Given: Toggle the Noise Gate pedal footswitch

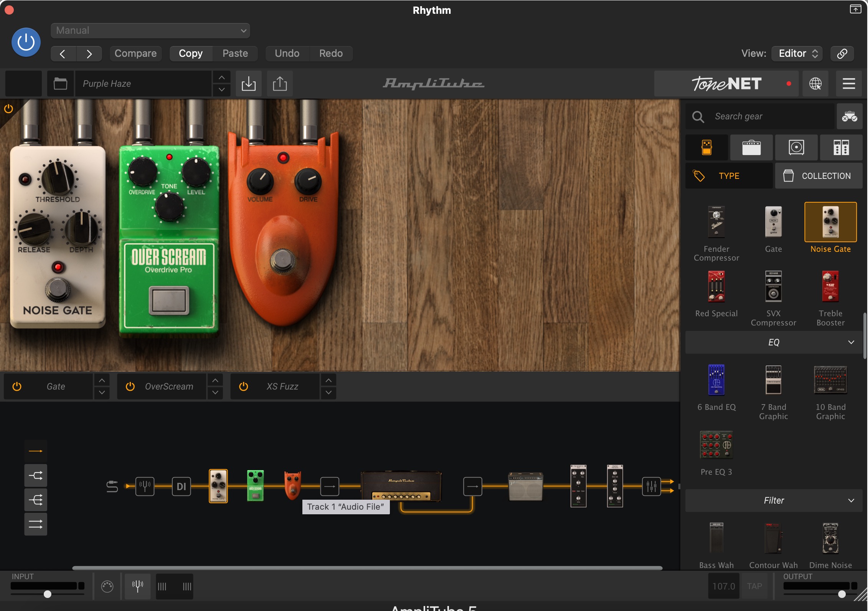Looking at the screenshot, I should (x=58, y=289).
